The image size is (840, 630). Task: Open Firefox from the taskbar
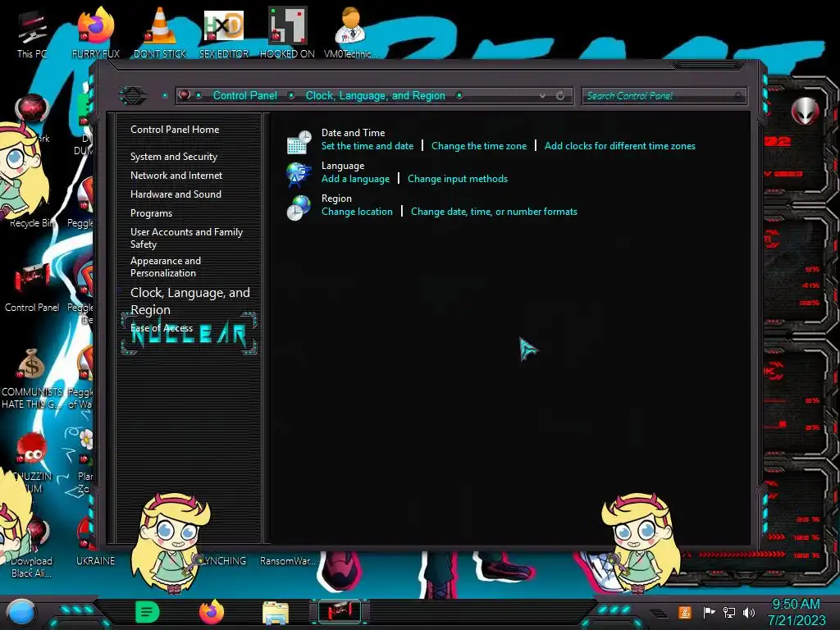pos(212,612)
